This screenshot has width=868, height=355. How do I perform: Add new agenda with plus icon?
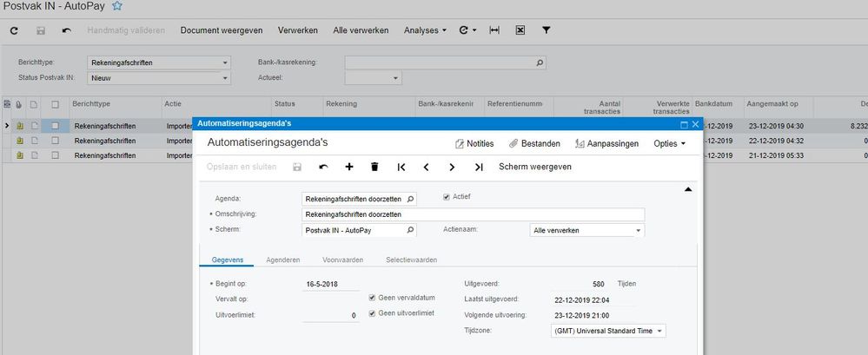click(349, 167)
